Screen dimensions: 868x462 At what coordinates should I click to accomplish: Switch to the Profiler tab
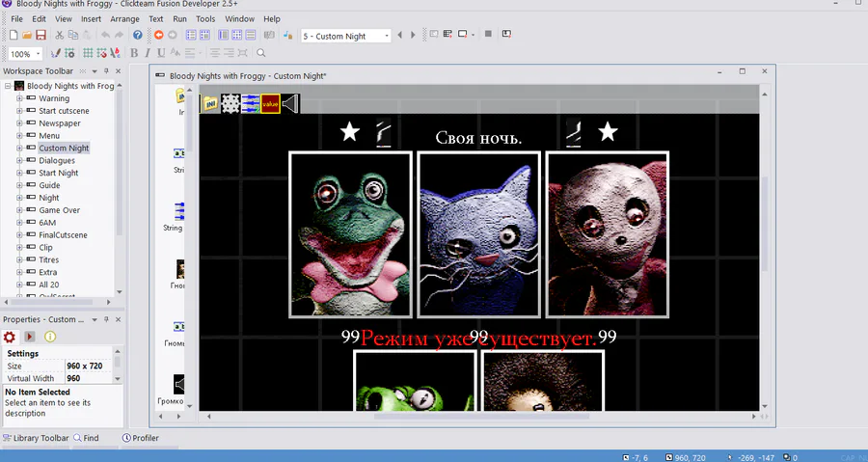click(141, 438)
